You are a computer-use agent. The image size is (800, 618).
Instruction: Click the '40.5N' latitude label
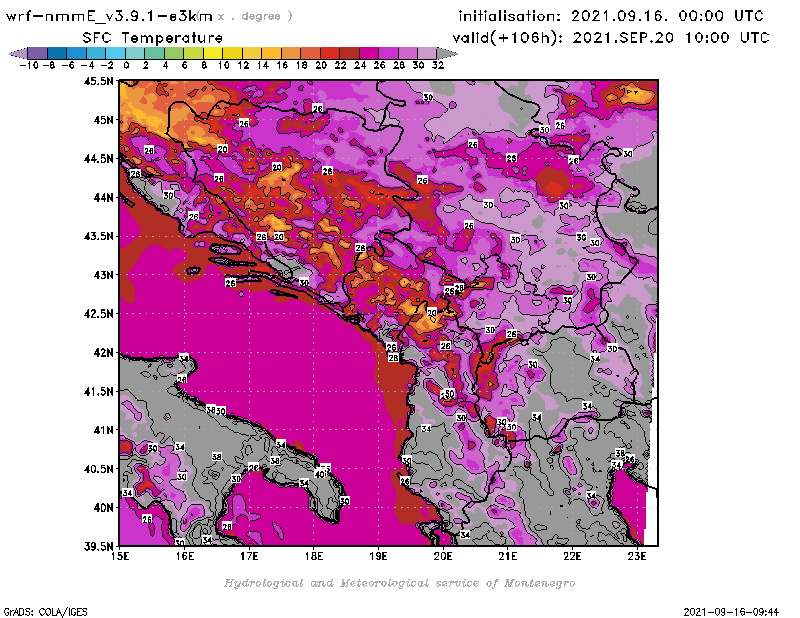tap(98, 469)
